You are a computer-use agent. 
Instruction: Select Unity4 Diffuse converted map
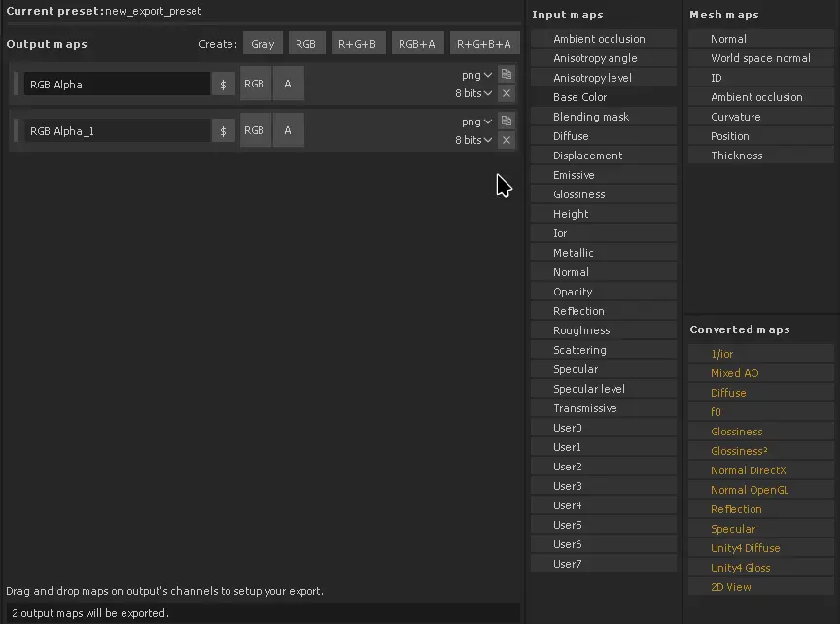pyautogui.click(x=761, y=548)
